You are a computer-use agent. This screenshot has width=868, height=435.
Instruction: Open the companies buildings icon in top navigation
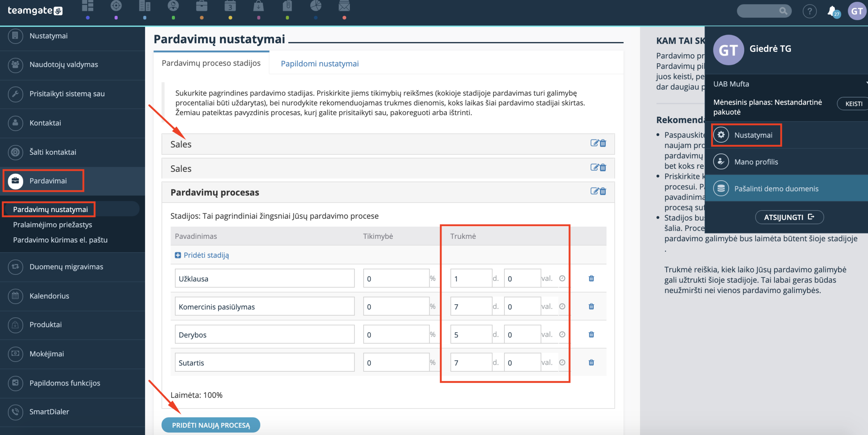[x=145, y=6]
